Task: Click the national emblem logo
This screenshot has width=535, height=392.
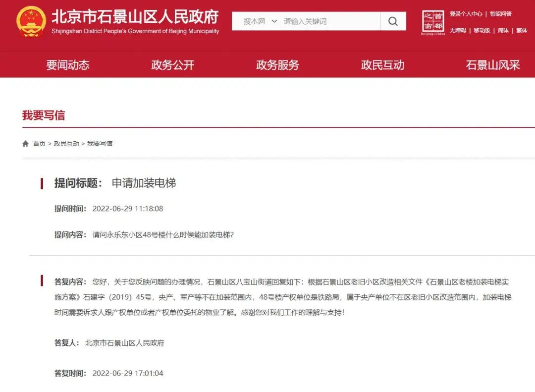Action: (31, 22)
